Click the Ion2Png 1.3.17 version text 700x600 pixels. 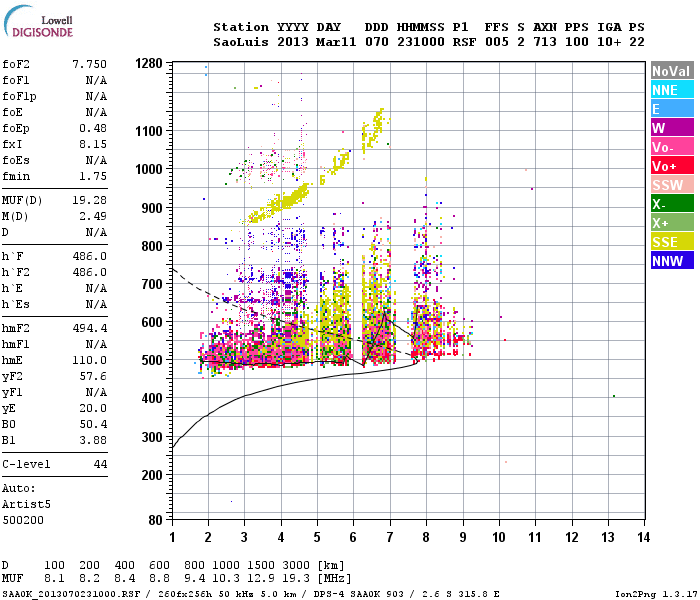656,594
